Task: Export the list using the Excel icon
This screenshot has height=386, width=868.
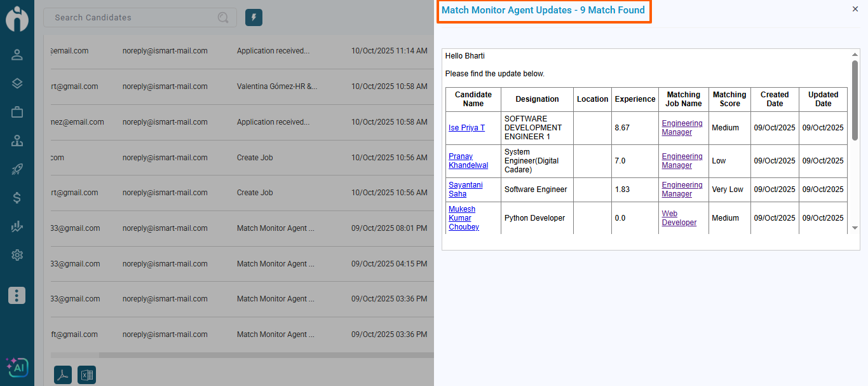Action: [x=86, y=375]
